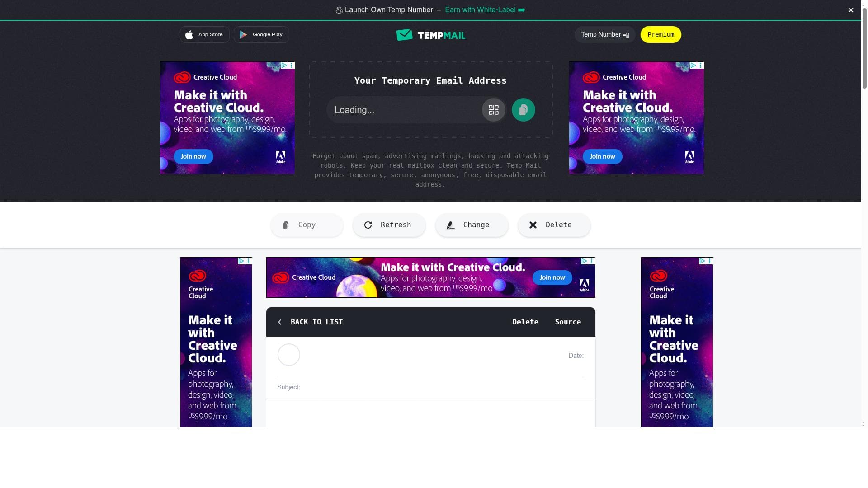Click Join now on the banner ad
868x488 pixels.
[x=552, y=277]
